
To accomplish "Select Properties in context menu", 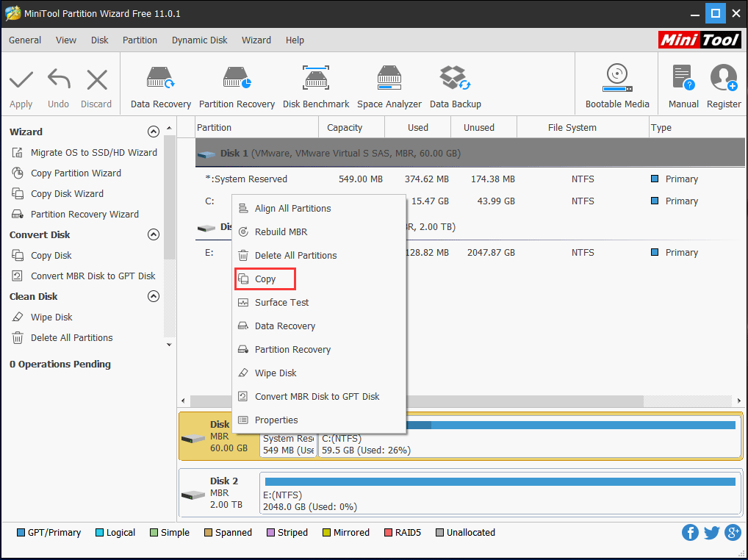I will [x=319, y=420].
